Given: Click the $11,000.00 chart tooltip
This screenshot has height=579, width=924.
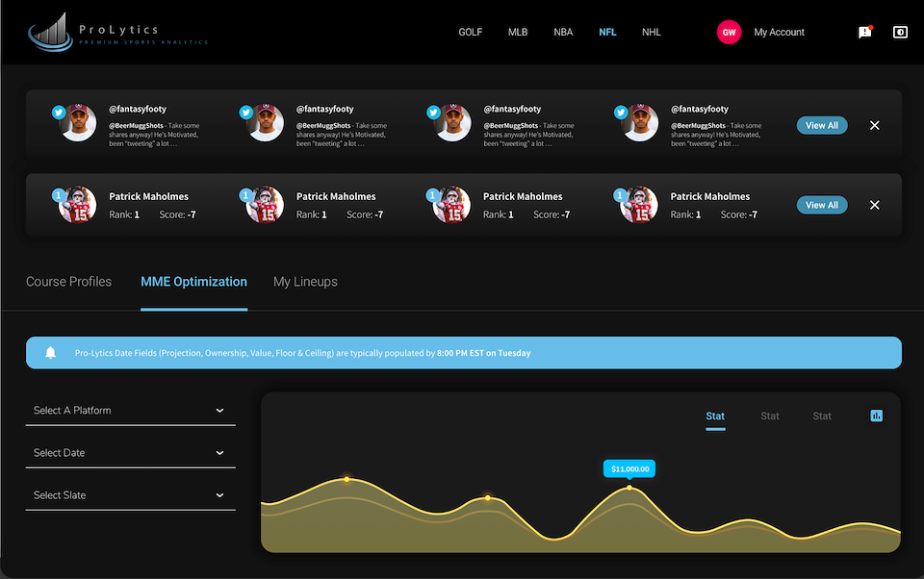Looking at the screenshot, I should coord(629,468).
